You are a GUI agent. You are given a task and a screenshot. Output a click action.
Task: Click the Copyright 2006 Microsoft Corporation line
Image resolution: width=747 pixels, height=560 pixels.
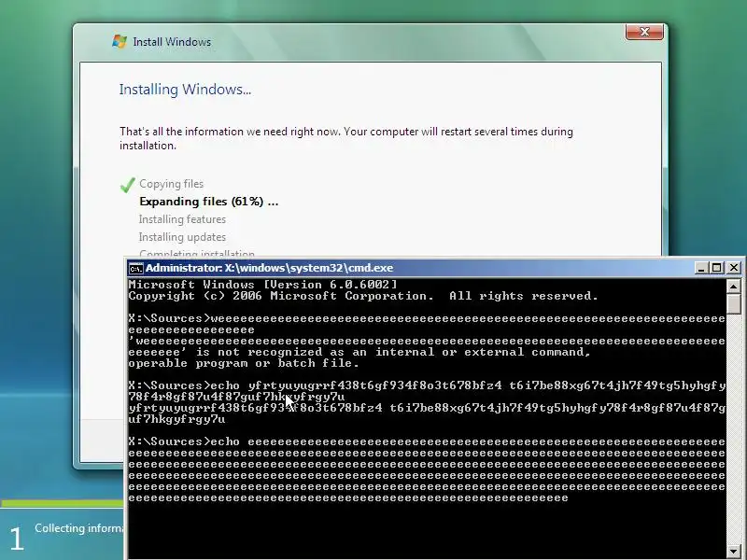point(363,296)
